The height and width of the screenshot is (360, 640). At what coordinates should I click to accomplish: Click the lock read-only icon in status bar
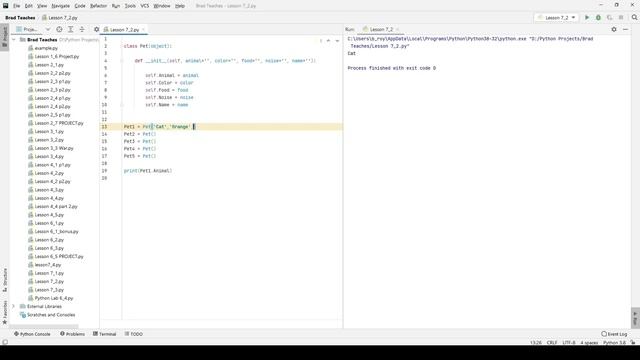point(633,342)
